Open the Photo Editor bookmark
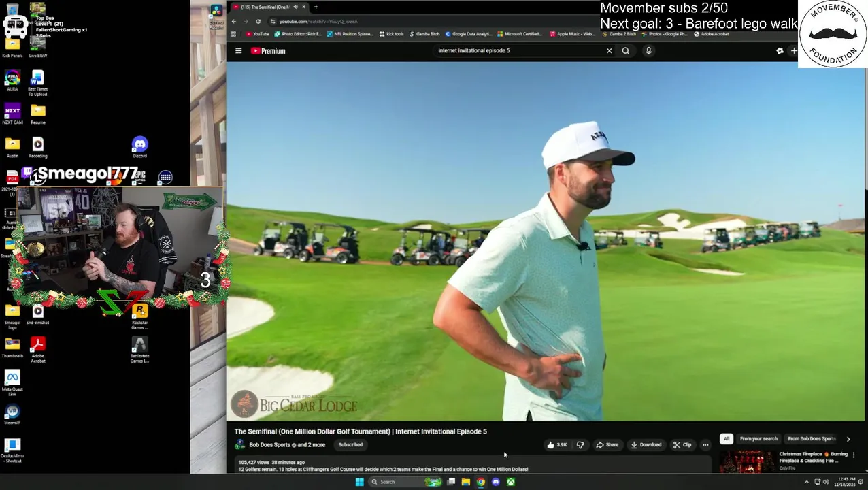This screenshot has height=490, width=868. 299,34
